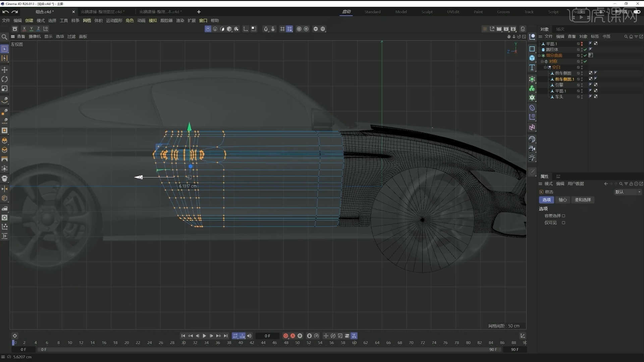The image size is (644, 362).
Task: Toggle the 细分曲面 enable checkmark
Action: click(x=585, y=56)
